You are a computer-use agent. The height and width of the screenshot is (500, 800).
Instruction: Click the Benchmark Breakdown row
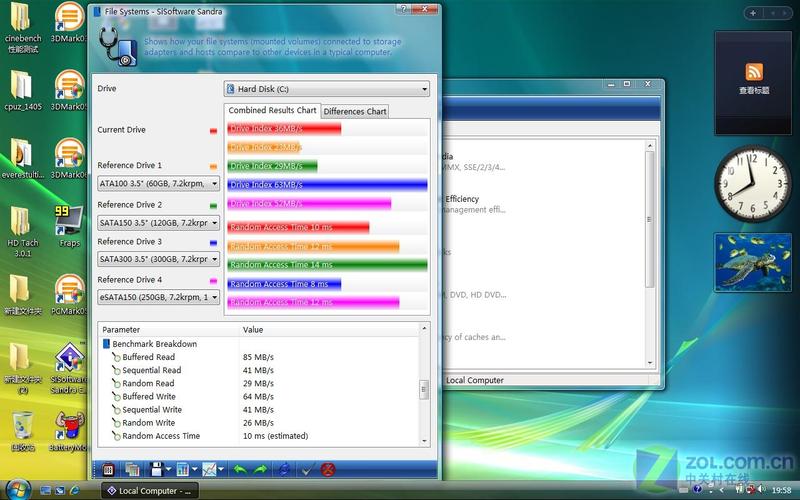click(x=260, y=344)
